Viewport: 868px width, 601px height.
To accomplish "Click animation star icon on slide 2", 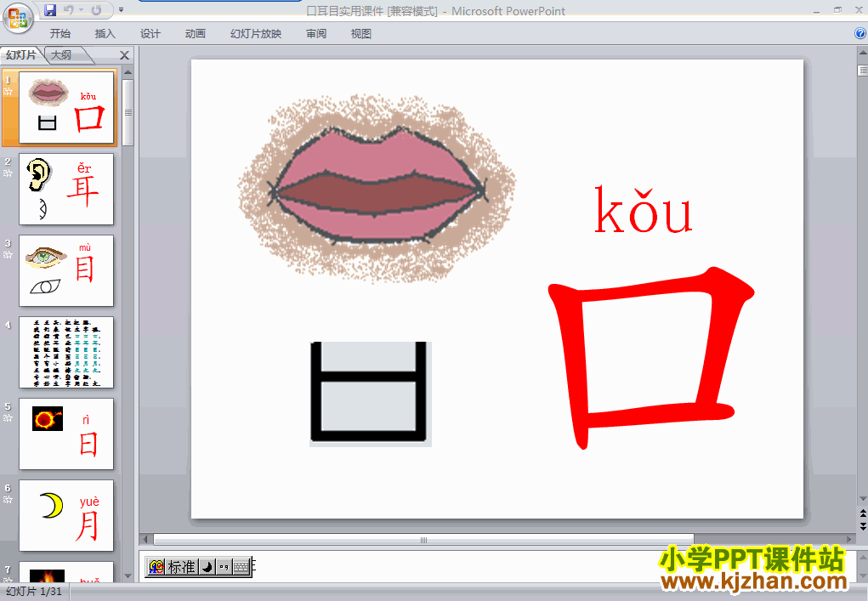I will tap(8, 173).
